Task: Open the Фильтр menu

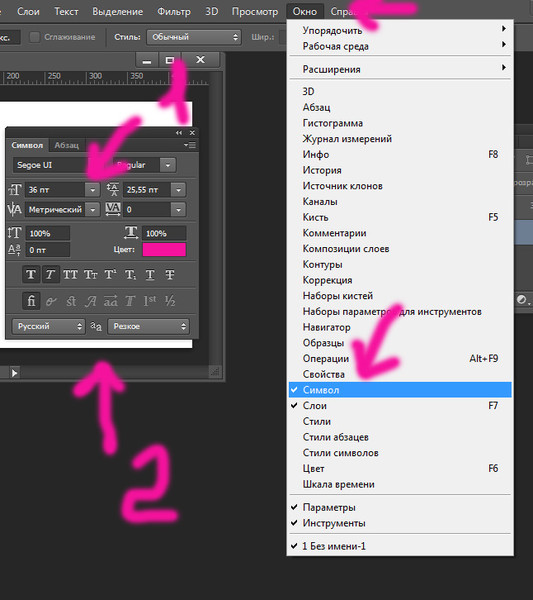Action: 174,11
